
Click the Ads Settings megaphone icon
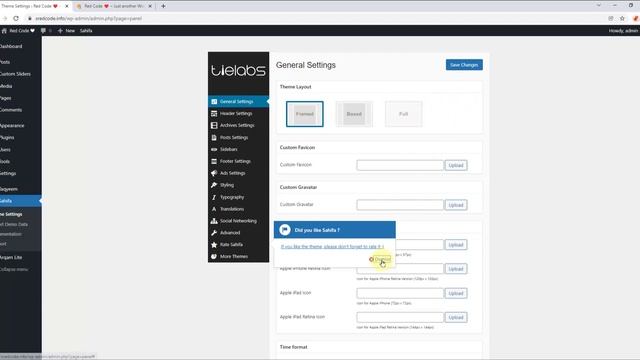(214, 173)
